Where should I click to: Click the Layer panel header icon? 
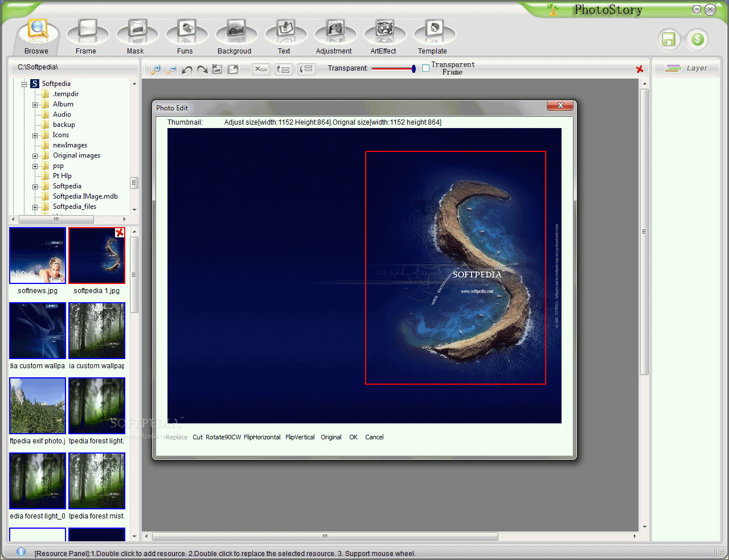coord(673,68)
